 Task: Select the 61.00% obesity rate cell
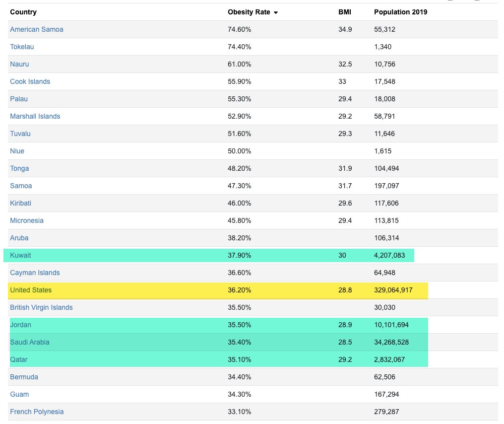coord(239,64)
